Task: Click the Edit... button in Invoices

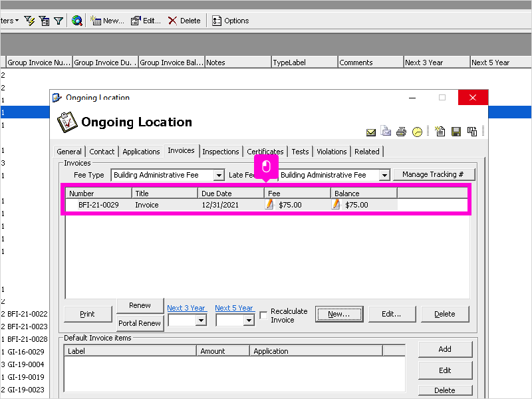Action: [x=392, y=314]
